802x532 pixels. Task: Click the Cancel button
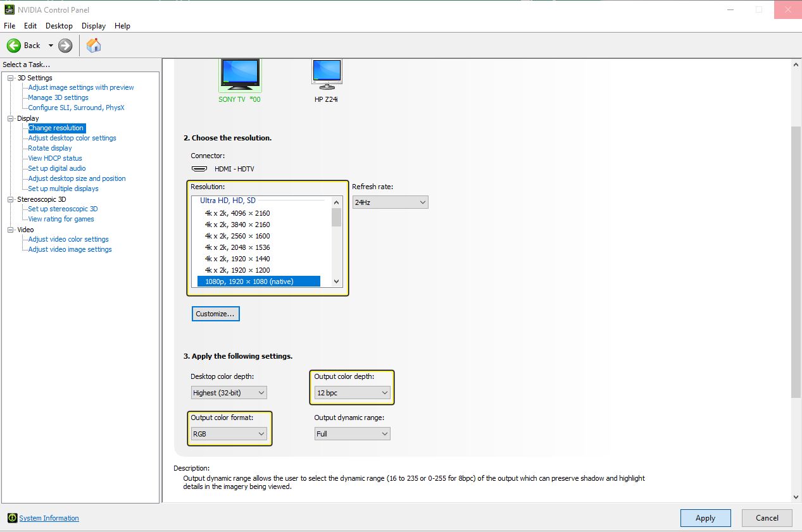point(767,517)
